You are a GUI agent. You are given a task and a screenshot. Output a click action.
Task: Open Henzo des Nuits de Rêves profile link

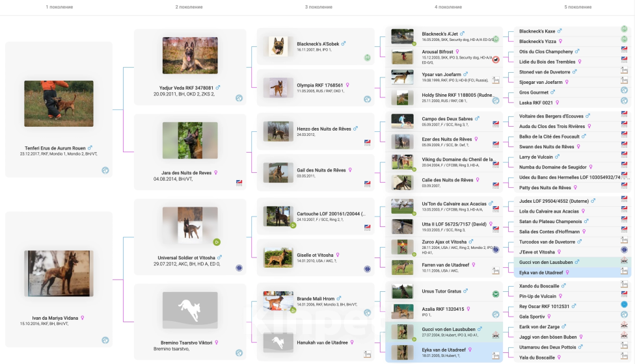[324, 129]
